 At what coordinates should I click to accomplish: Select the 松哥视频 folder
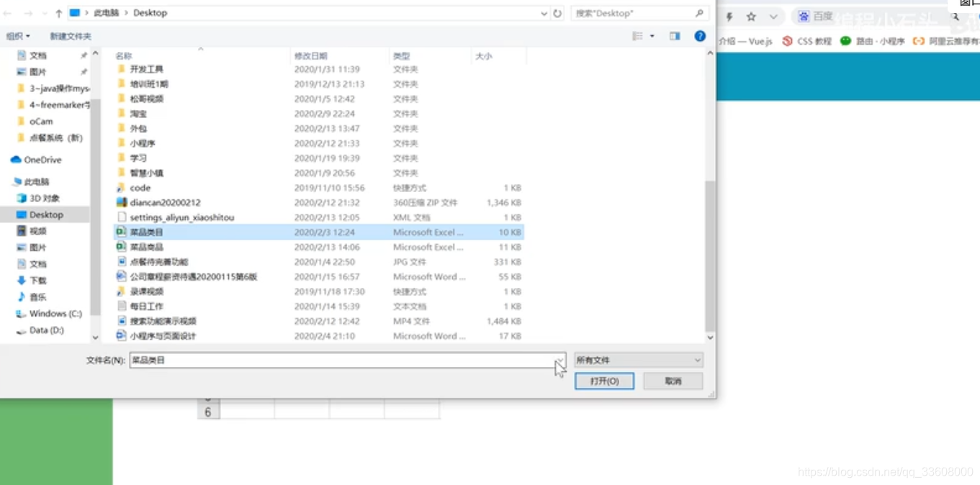pos(147,99)
